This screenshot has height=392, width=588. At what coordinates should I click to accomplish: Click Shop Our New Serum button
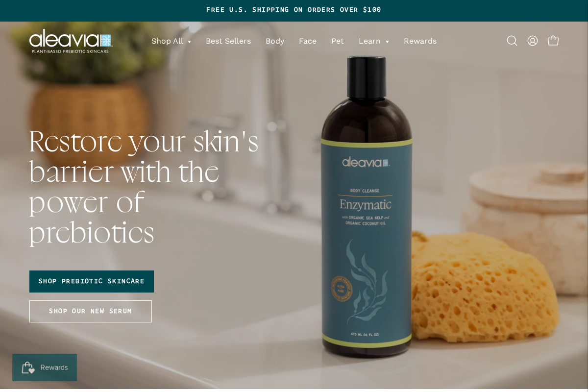pos(91,311)
